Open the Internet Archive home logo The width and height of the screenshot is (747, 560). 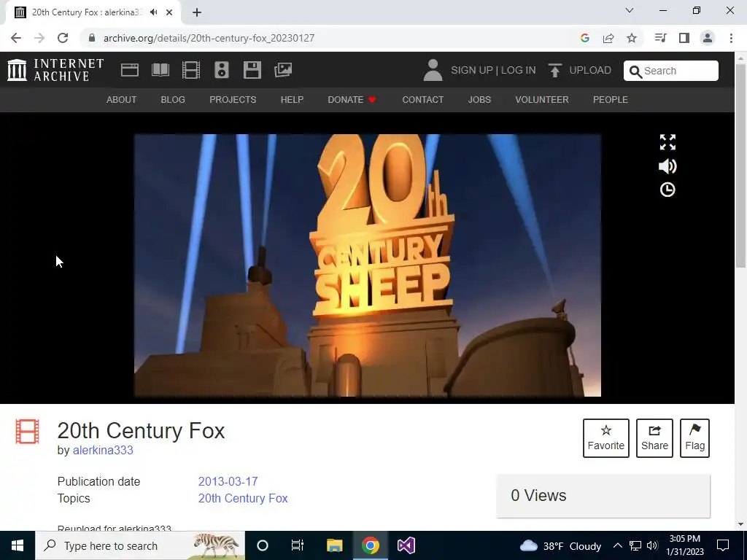pos(55,70)
